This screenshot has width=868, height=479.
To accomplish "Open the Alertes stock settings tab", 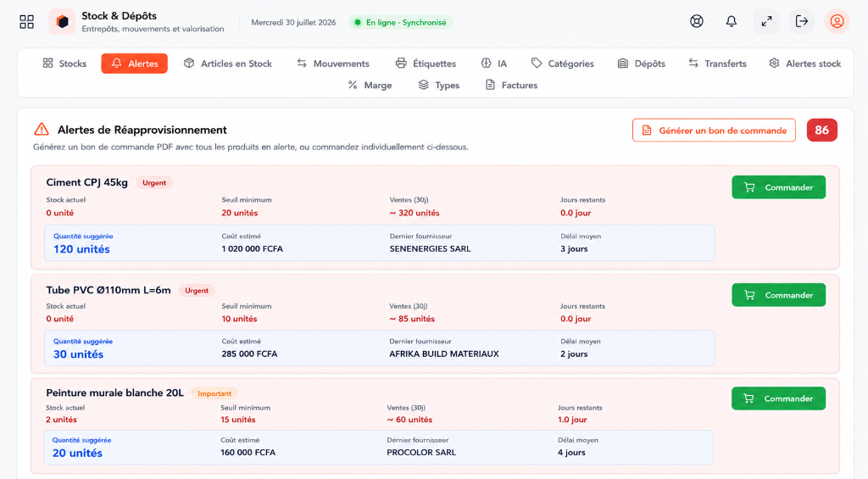I will [x=805, y=64].
